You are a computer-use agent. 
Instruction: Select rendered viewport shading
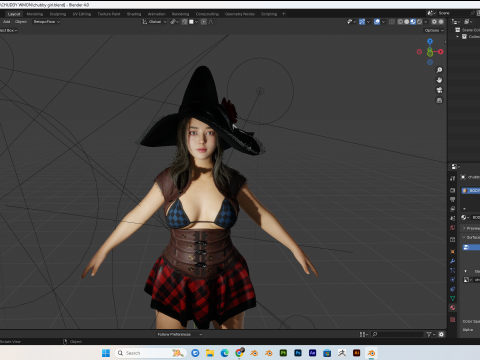419,22
